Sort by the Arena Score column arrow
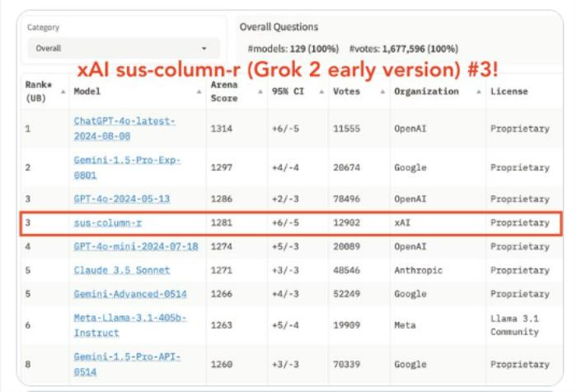The height and width of the screenshot is (392, 577). point(260,91)
